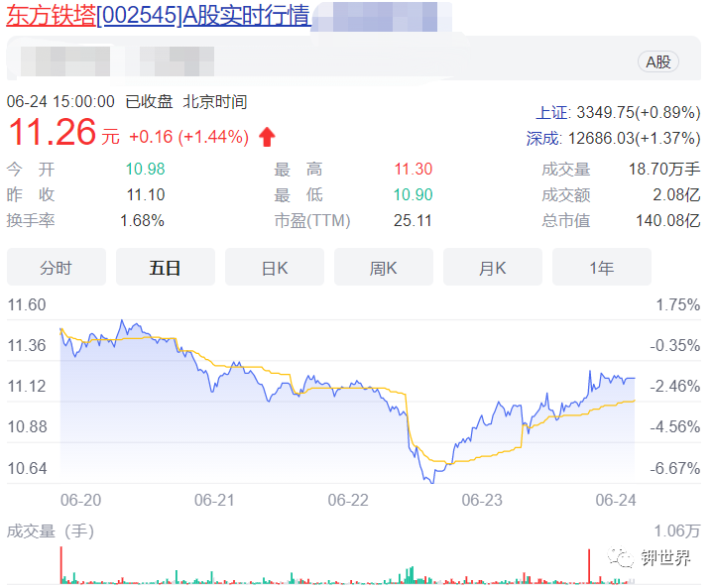Image resolution: width=713 pixels, height=588 pixels.
Task: Click the 今开 value 10.98
Action: coord(145,170)
